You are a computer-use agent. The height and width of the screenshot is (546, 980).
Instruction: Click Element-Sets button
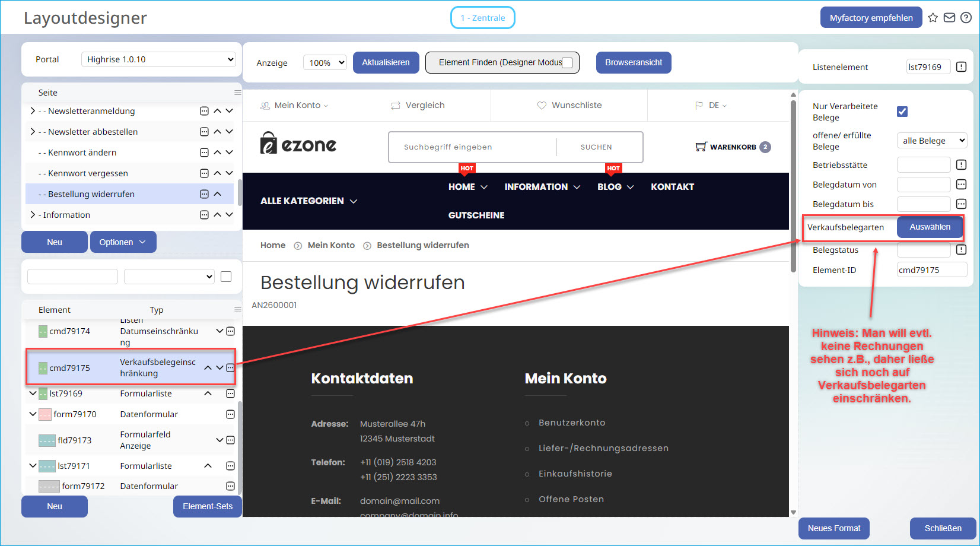[x=208, y=506]
